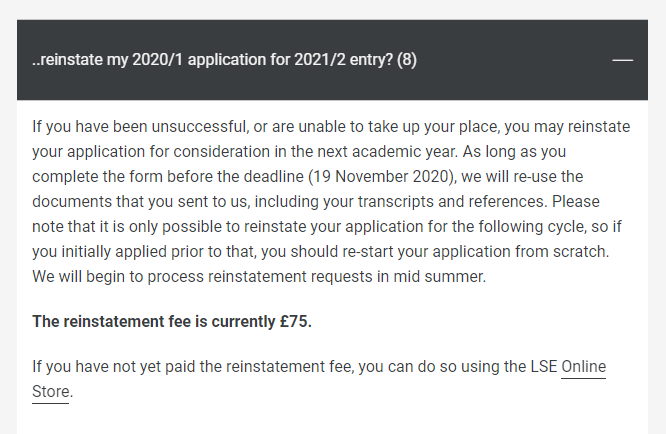
Task: Open the LSE Online Store link
Action: click(584, 366)
